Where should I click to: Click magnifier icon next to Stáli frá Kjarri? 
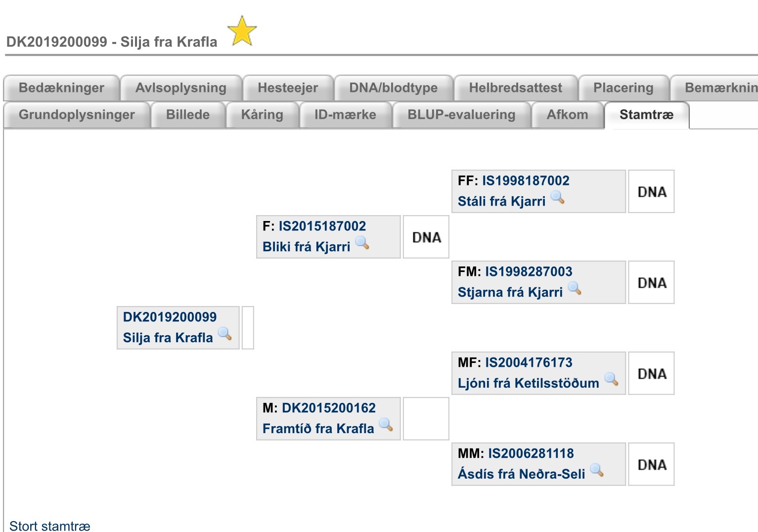click(558, 197)
